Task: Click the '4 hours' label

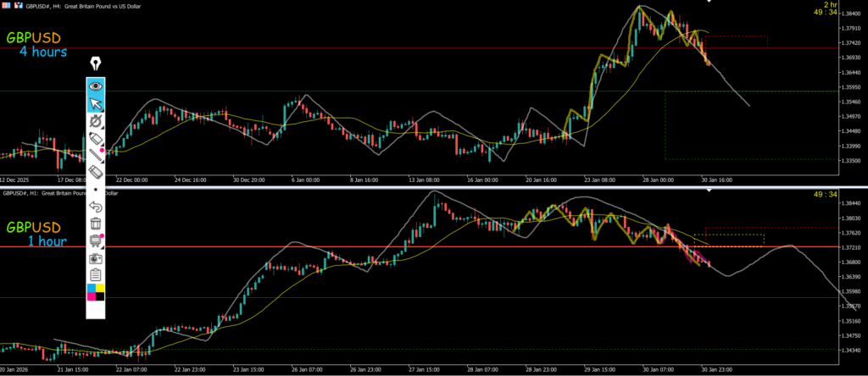Action: point(43,52)
